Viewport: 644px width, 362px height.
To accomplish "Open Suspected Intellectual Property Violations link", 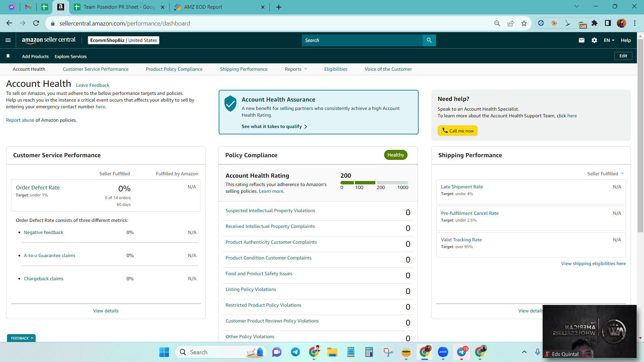I will click(270, 210).
